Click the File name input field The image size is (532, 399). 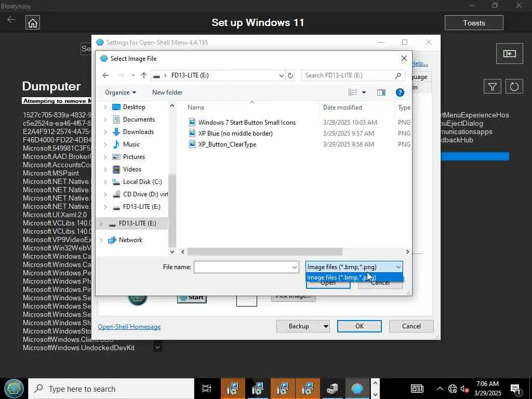(243, 267)
